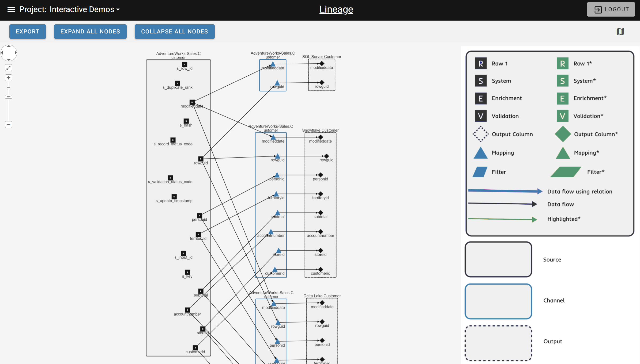640x364 pixels.
Task: Click the EXPORT button
Action: [x=28, y=32]
